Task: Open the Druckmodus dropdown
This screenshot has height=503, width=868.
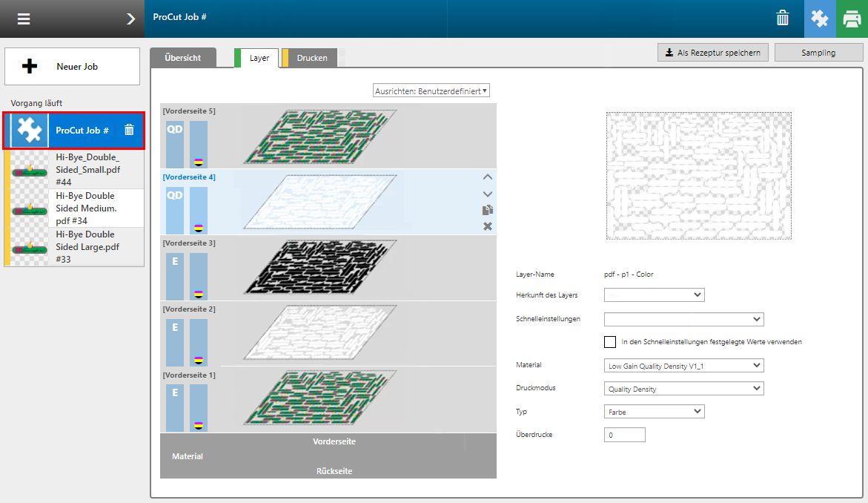Action: point(683,388)
